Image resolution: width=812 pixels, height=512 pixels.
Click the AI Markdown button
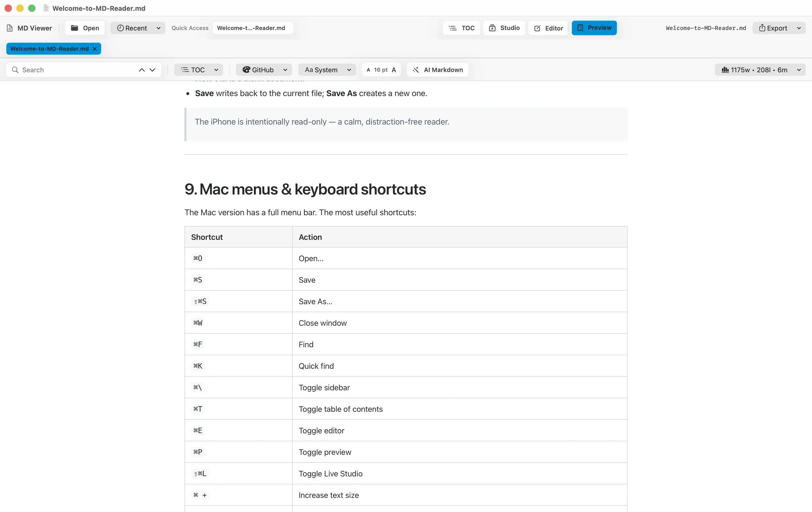438,70
